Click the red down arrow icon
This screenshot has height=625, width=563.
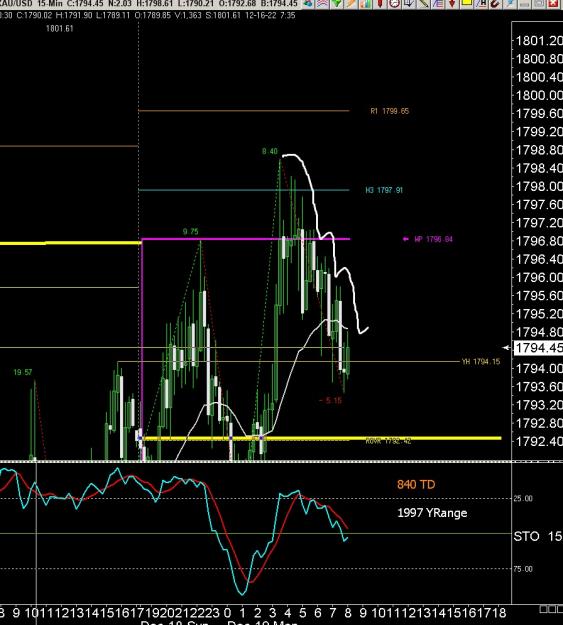pos(452,4)
